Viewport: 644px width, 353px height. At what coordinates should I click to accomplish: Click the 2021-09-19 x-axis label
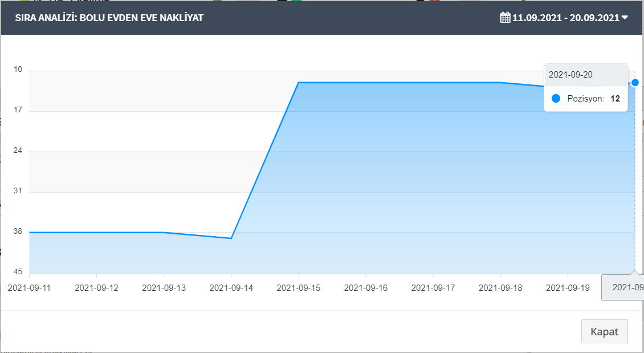[568, 287]
